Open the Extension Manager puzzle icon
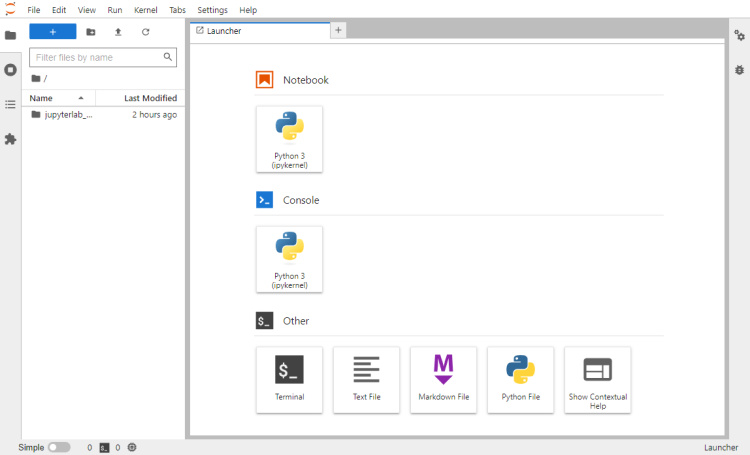The image size is (750, 455). (10, 139)
